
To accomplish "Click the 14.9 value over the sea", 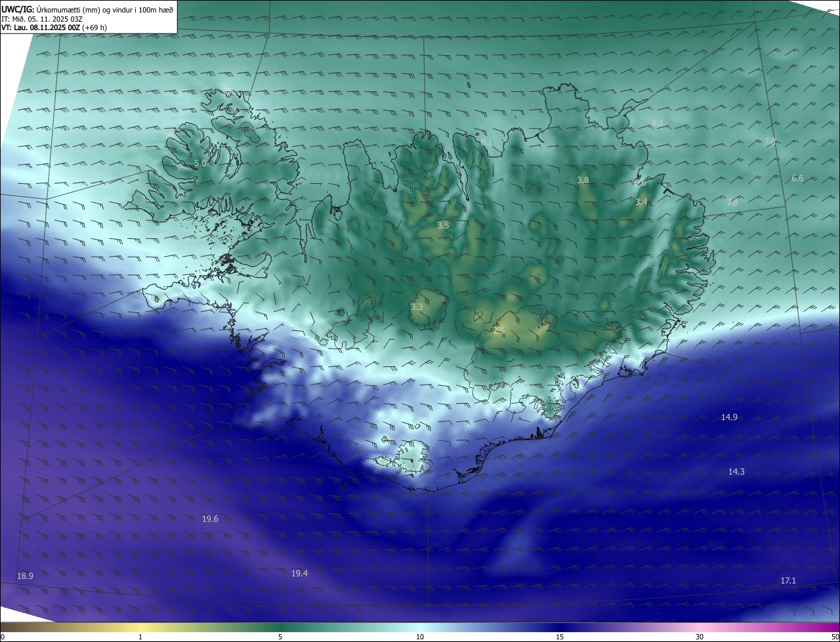I will [729, 417].
